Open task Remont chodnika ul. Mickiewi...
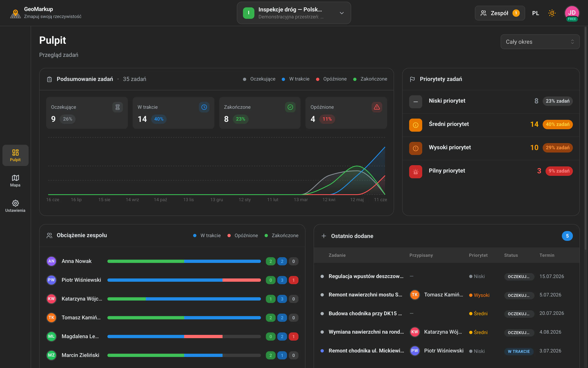This screenshot has height=368, width=588. tap(366, 351)
